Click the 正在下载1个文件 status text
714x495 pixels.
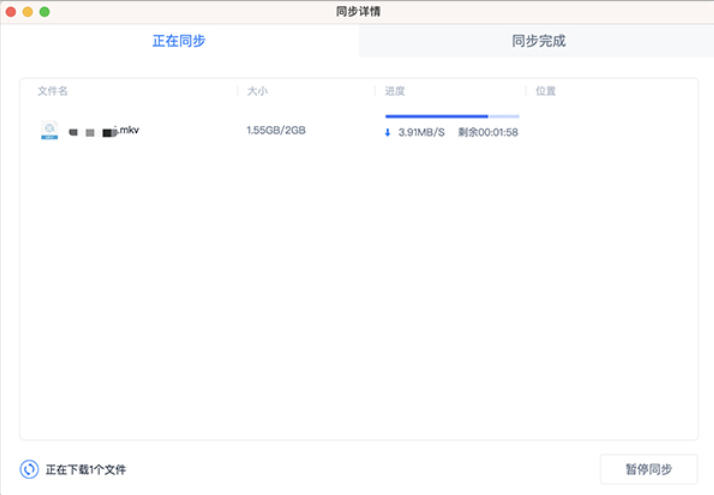point(86,469)
